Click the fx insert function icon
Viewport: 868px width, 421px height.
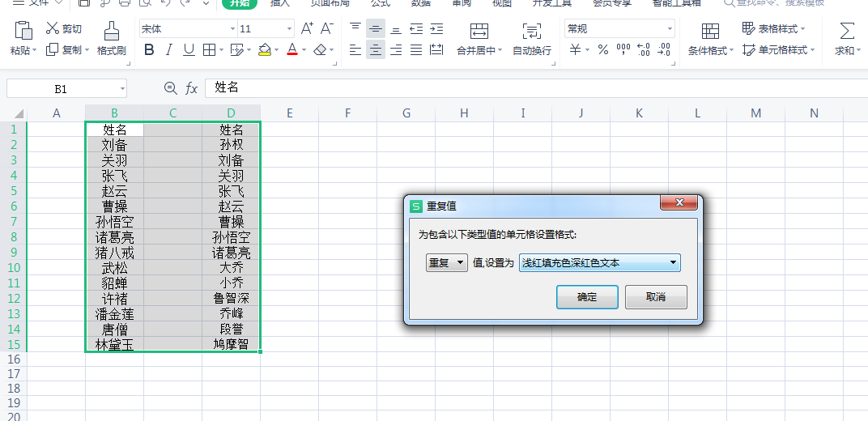pos(191,88)
